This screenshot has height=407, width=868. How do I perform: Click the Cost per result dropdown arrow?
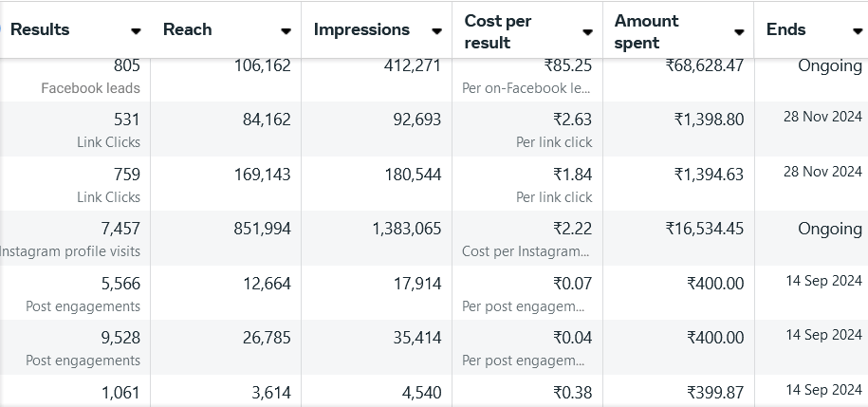[x=588, y=31]
